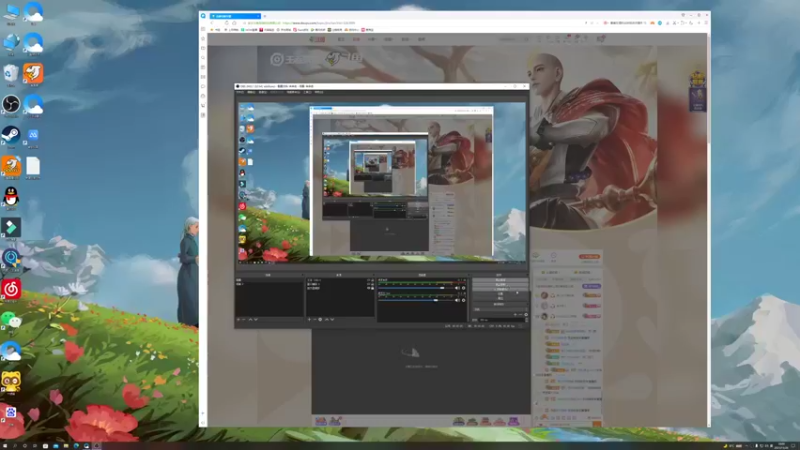This screenshot has height=450, width=800.
Task: Open the yellow raccoon desktop shortcut
Action: pyautogui.click(x=11, y=381)
